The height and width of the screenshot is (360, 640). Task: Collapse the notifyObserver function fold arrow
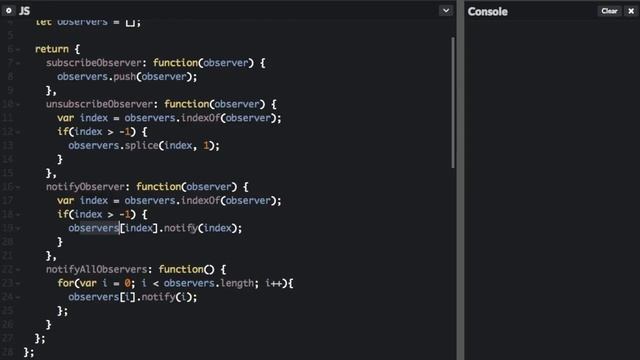(x=18, y=187)
